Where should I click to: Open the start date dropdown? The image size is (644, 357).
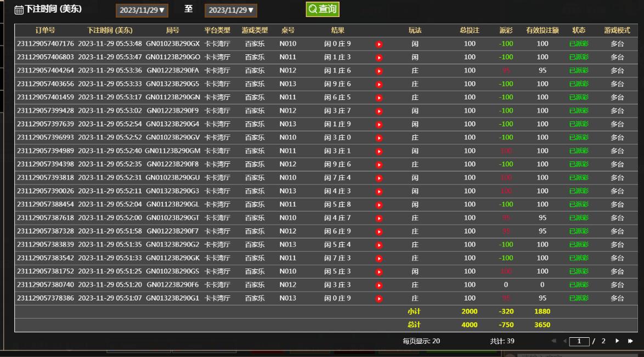click(142, 10)
